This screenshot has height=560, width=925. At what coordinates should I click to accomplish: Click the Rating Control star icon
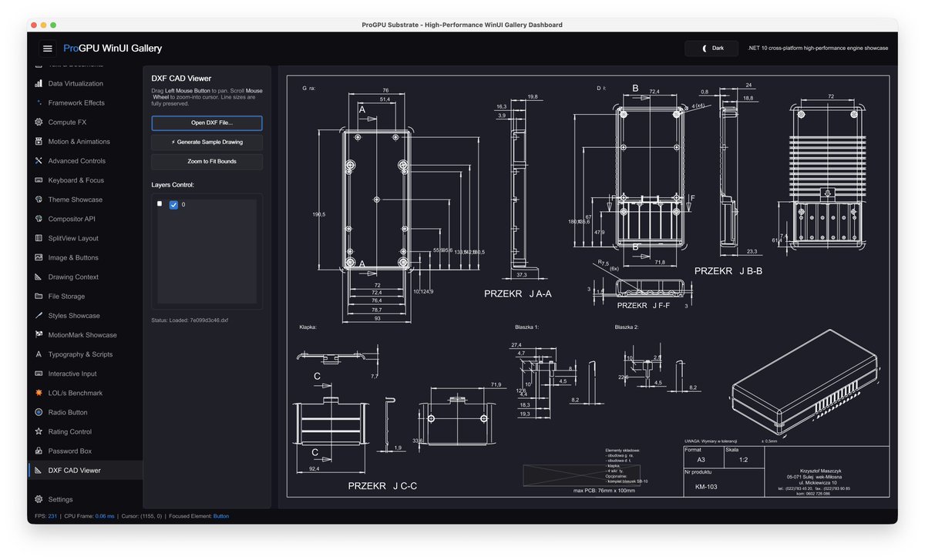click(39, 432)
